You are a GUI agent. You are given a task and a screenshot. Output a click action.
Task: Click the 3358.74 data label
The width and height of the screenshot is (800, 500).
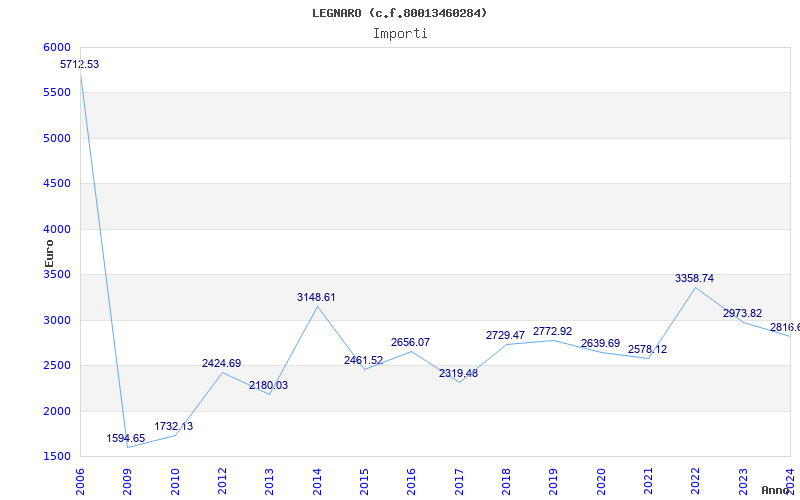[x=694, y=278]
